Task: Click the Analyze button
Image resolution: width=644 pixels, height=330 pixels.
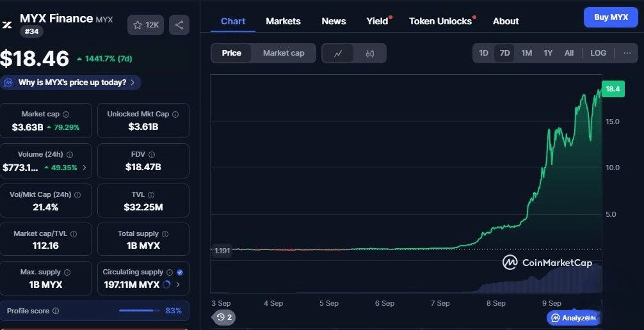Action: 574,318
